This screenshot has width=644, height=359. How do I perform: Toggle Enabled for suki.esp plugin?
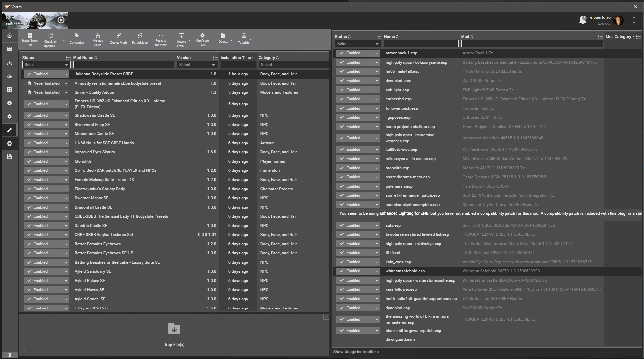point(355,225)
